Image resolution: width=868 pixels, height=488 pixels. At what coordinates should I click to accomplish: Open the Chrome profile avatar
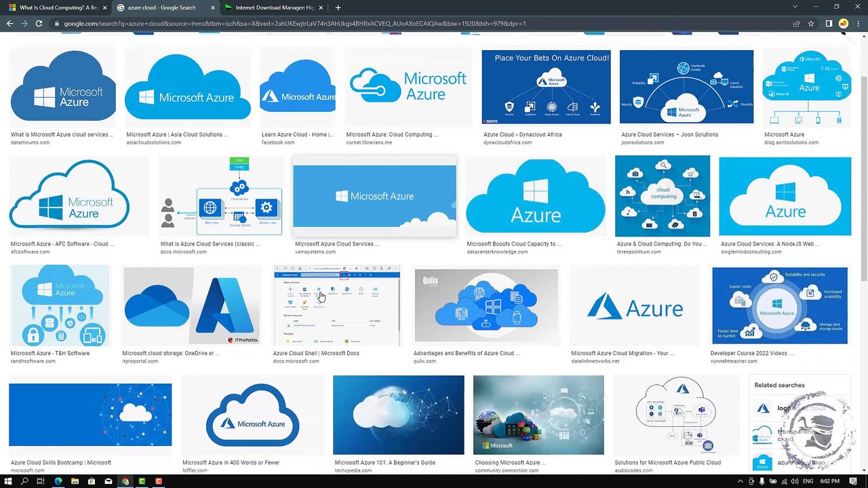[x=843, y=24]
